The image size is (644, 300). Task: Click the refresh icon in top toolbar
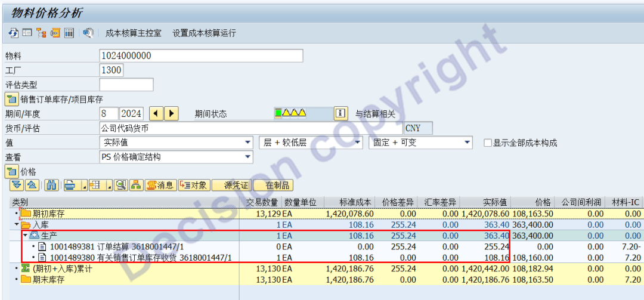[x=14, y=33]
